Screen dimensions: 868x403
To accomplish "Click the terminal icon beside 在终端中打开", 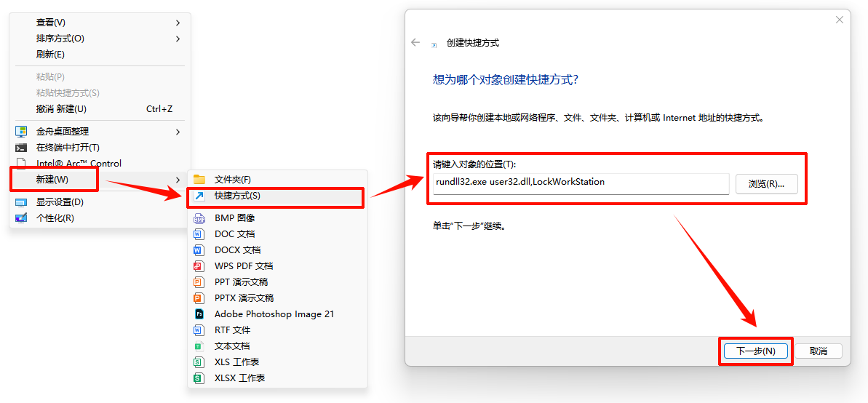I will pos(21,148).
